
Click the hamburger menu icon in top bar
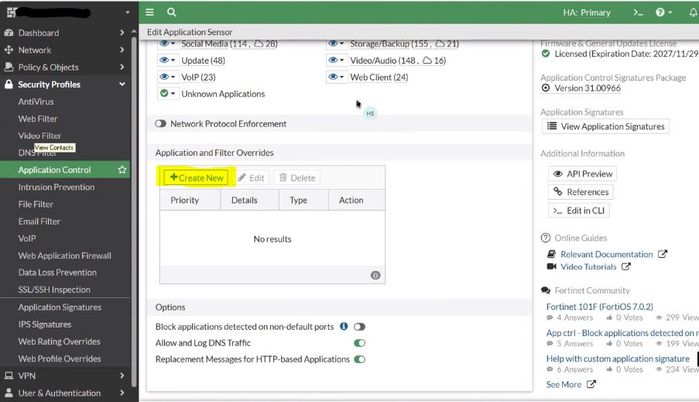coord(150,12)
